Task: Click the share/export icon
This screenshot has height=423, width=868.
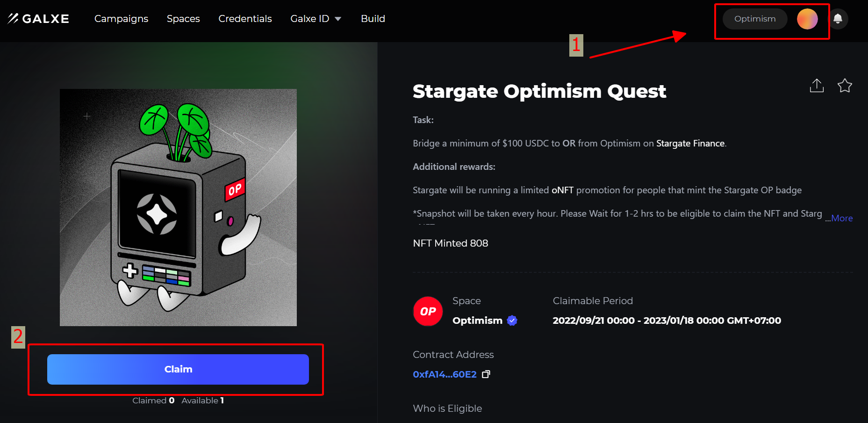Action: click(x=817, y=86)
